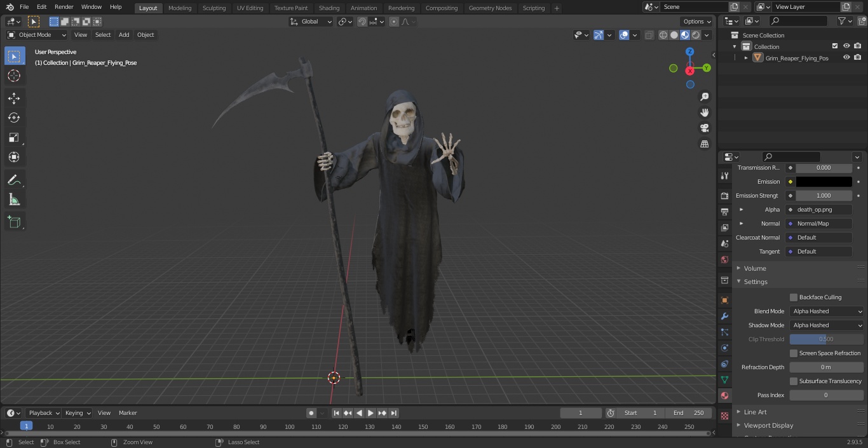Click the End frame field
Image resolution: width=868 pixels, height=448 pixels.
point(689,413)
